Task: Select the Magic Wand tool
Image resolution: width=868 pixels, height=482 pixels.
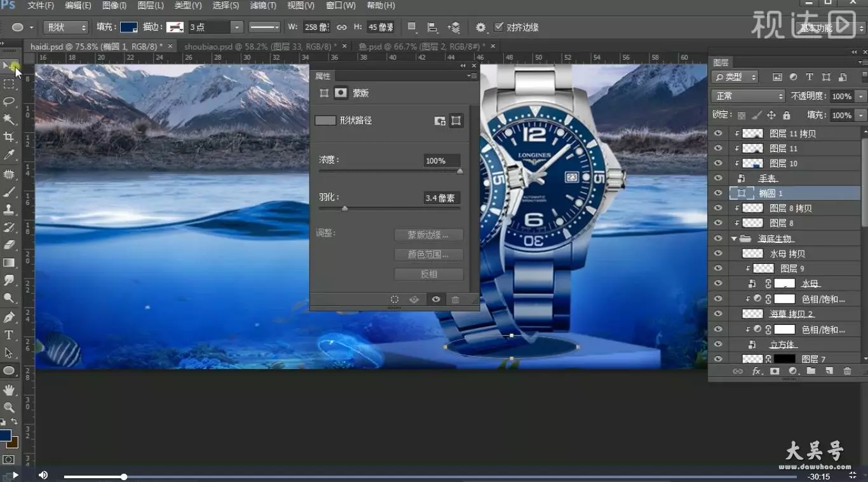Action: tap(9, 120)
